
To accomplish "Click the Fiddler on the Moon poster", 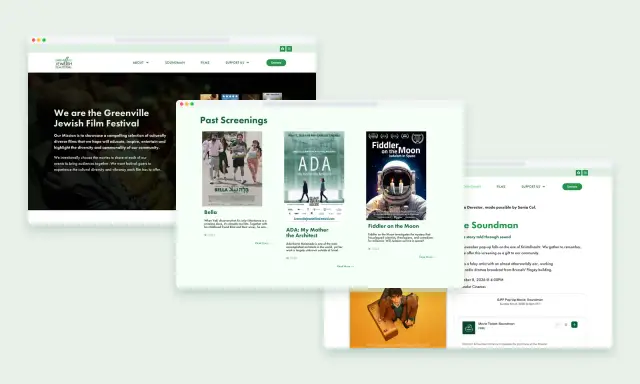I will [396, 175].
